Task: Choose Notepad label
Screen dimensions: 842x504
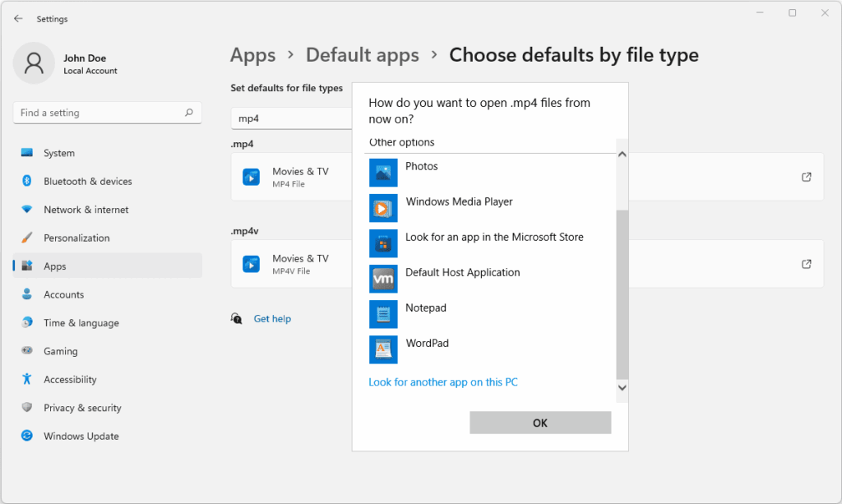Action: 426,308
